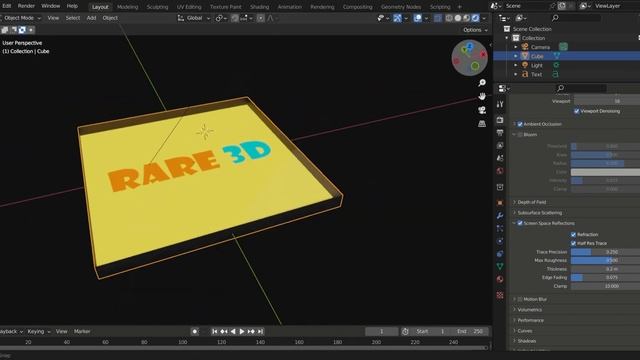Toggle show gizmo button in header
The height and width of the screenshot is (360, 640).
pos(397,18)
